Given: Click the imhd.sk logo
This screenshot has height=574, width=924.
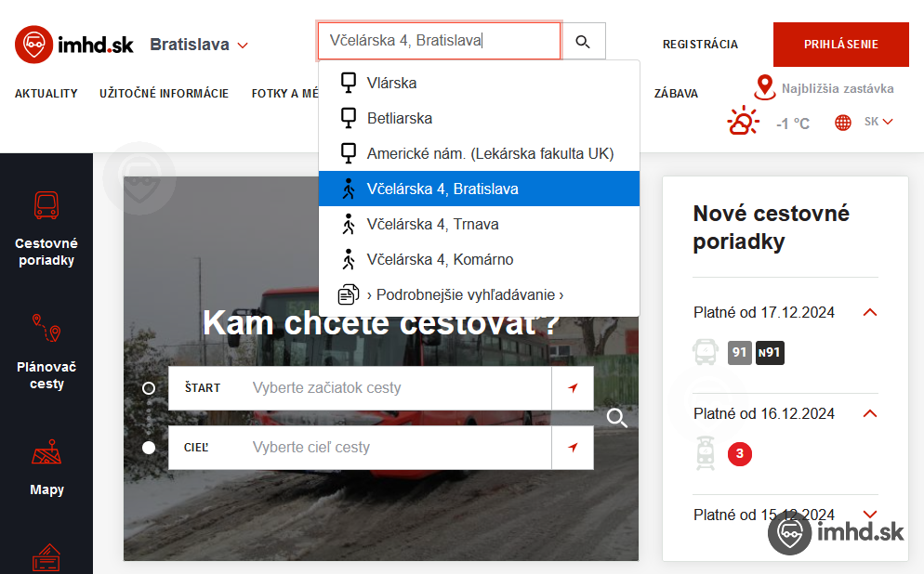Looking at the screenshot, I should (x=74, y=45).
